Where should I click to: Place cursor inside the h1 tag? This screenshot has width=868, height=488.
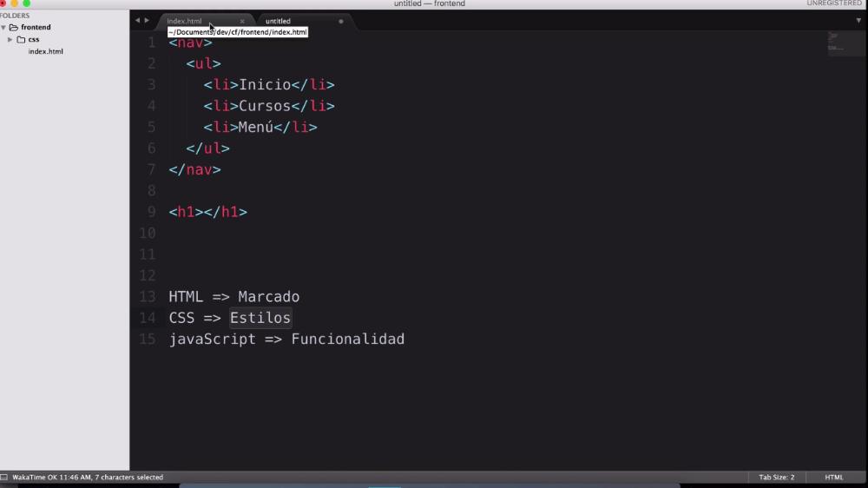point(204,212)
